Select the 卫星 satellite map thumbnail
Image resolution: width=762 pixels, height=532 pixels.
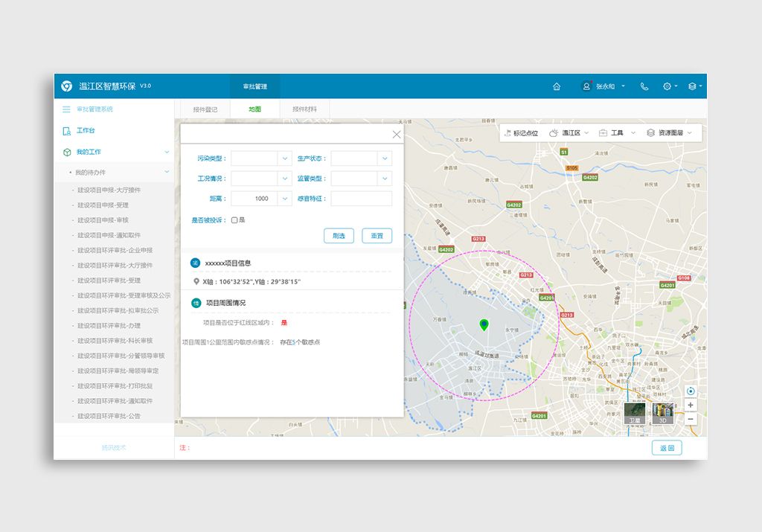point(635,413)
